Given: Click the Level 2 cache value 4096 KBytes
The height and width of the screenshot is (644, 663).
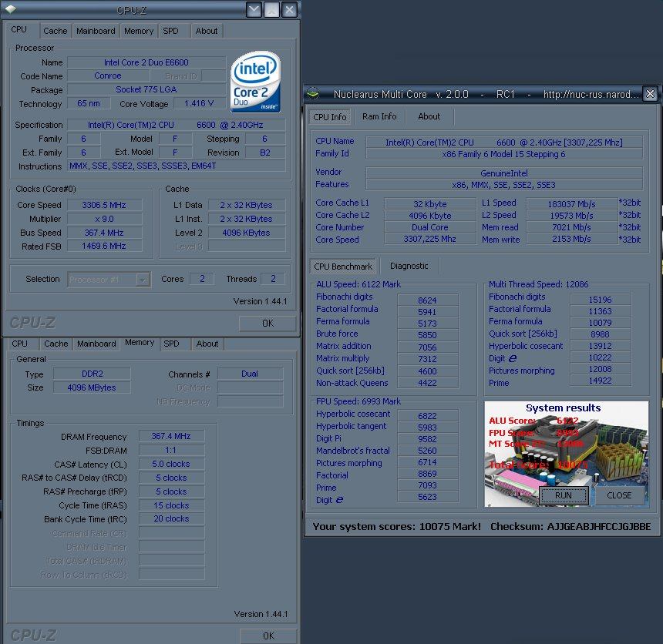Looking at the screenshot, I should tap(246, 233).
